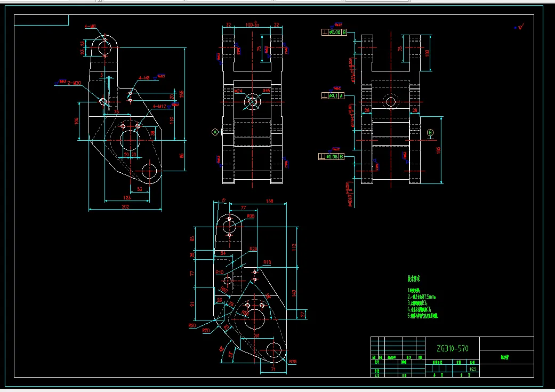Select the 4-M8 thread callout

coord(144,77)
